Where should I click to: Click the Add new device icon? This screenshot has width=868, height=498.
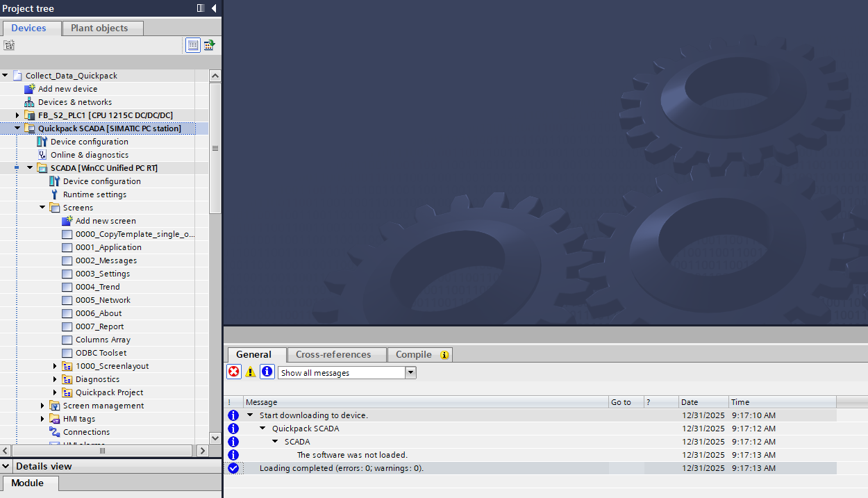tap(29, 89)
